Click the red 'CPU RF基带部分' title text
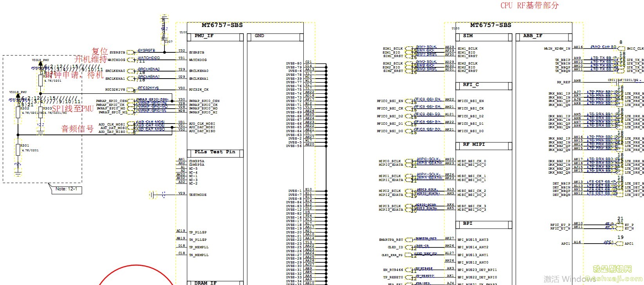The height and width of the screenshot is (285, 644). pos(530,5)
